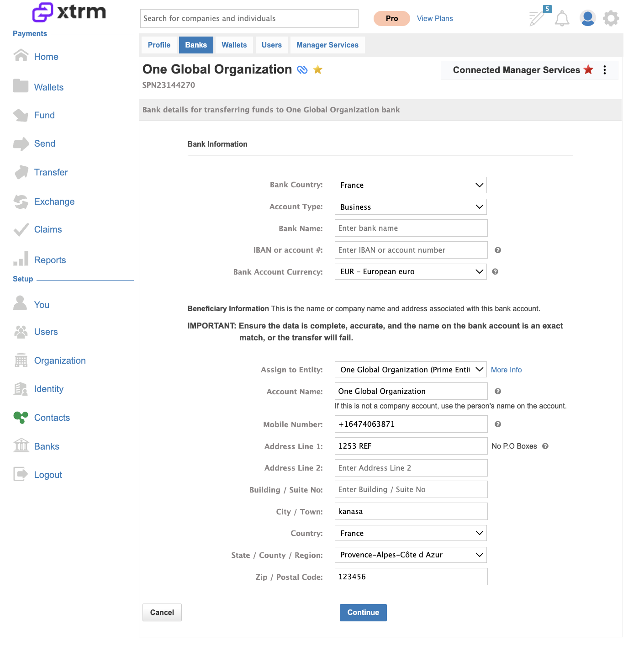Expand the Bank Country dropdown

click(411, 185)
